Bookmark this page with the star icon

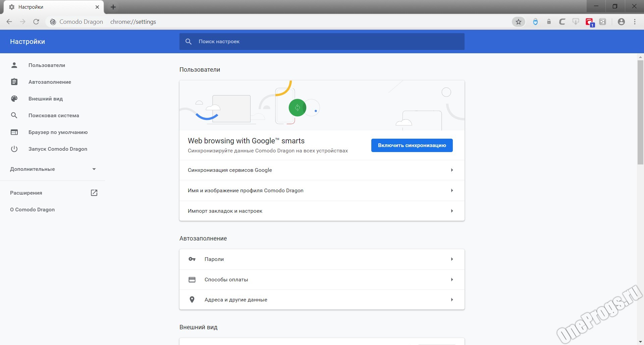pyautogui.click(x=519, y=22)
